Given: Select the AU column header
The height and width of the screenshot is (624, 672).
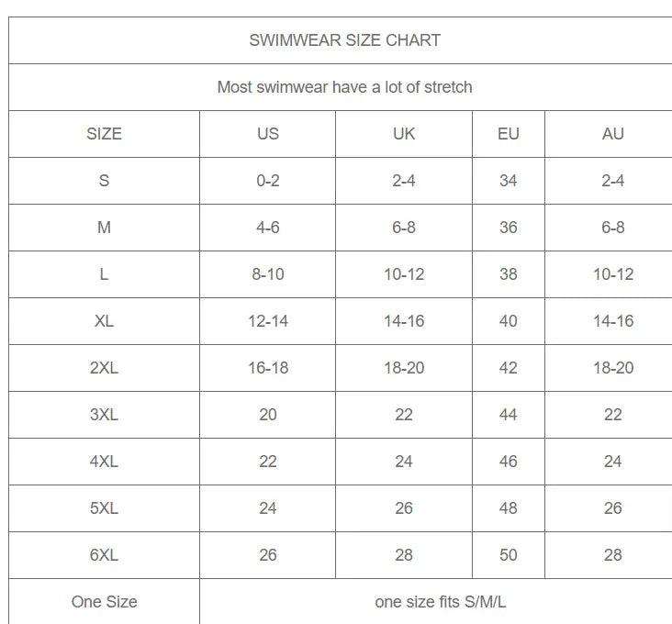Looking at the screenshot, I should [612, 134].
